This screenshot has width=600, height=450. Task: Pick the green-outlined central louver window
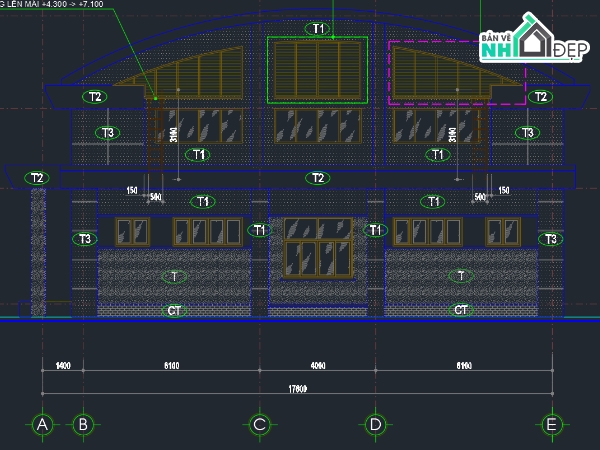coord(317,70)
